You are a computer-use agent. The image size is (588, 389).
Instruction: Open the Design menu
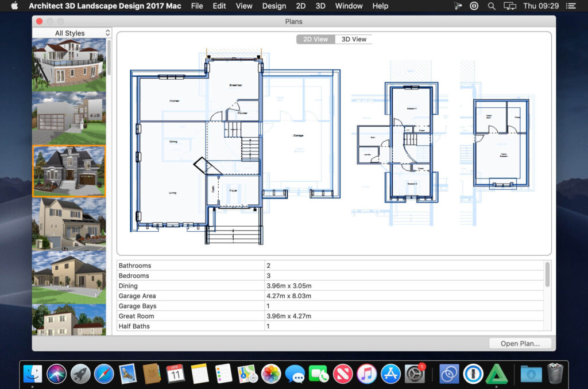click(x=274, y=6)
